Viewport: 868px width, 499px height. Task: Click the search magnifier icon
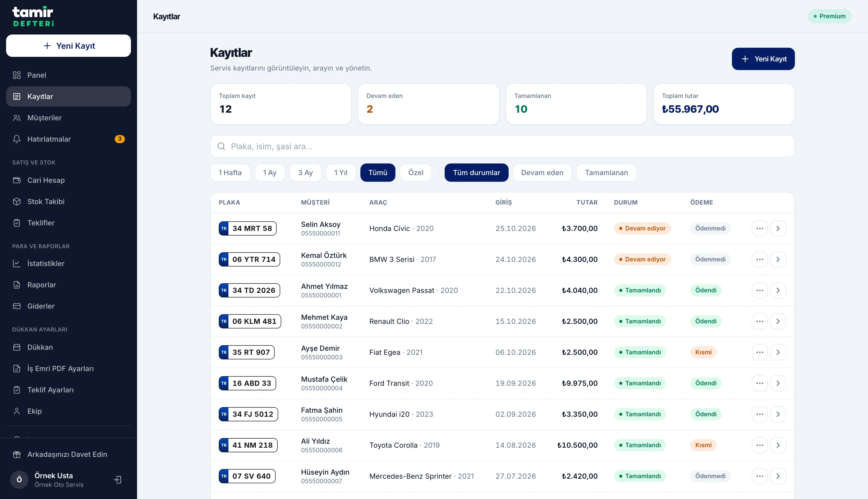[x=221, y=146]
